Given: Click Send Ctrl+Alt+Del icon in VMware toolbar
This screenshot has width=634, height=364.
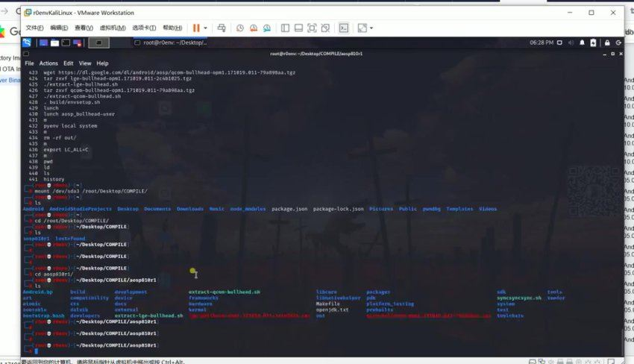Looking at the screenshot, I should click(x=221, y=28).
